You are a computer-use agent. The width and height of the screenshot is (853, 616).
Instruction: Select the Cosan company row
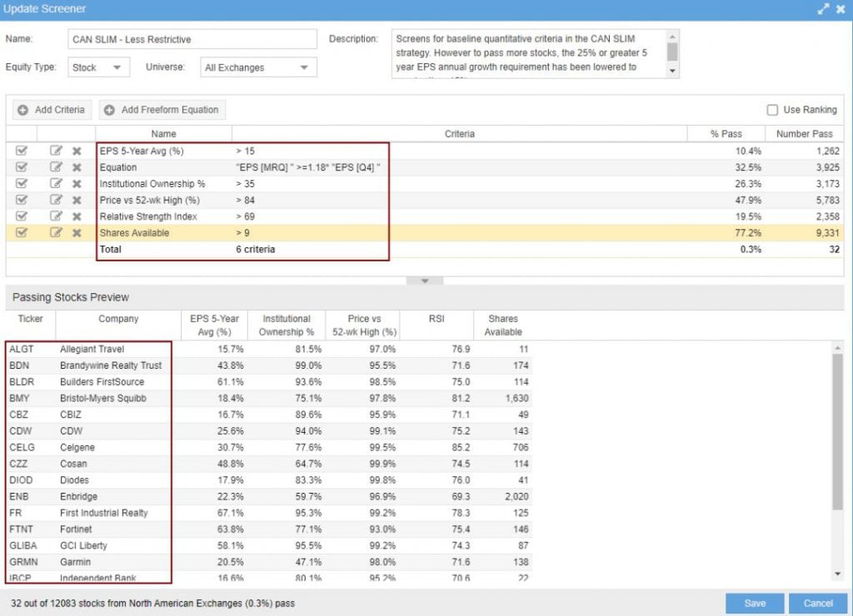269,463
